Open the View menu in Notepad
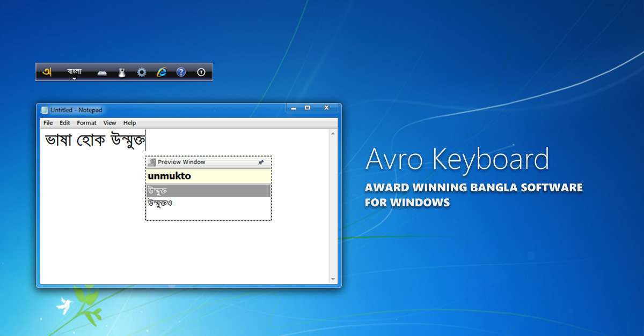 click(x=109, y=123)
